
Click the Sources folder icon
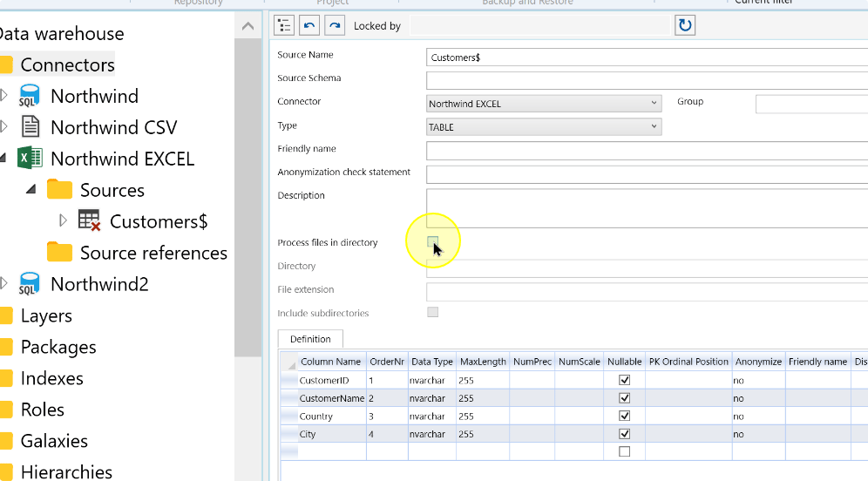[x=60, y=189]
